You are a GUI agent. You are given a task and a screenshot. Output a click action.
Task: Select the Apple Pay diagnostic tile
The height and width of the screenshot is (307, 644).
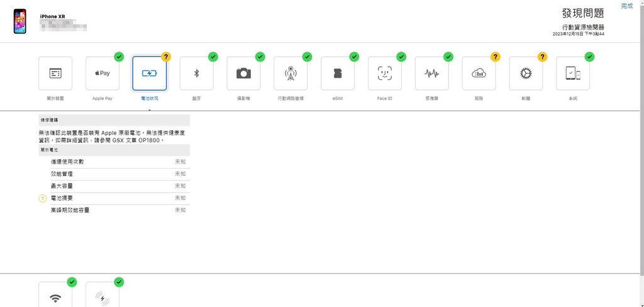coord(103,74)
